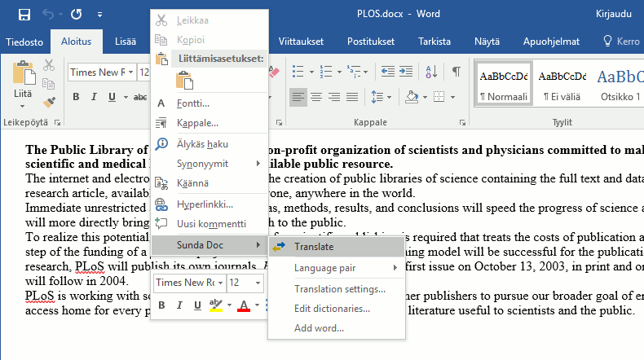Click the numbered list icon
Viewport: 644px width, 360px height.
326,72
